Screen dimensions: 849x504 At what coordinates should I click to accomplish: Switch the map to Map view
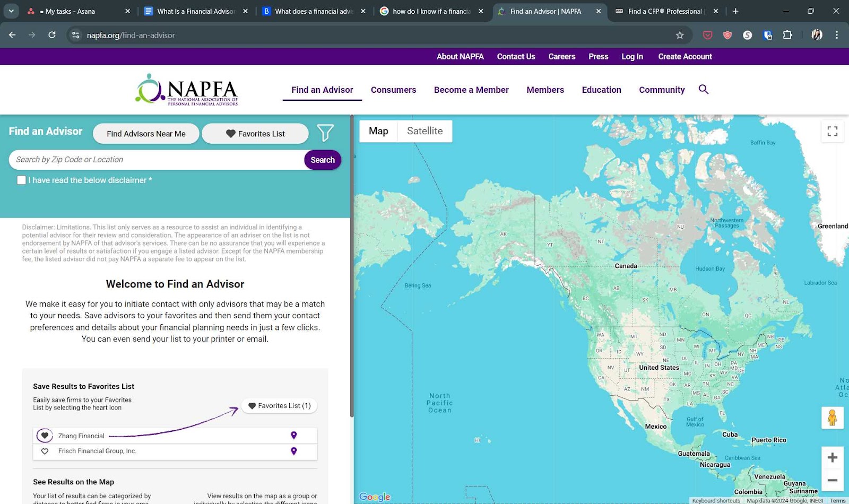pos(378,131)
